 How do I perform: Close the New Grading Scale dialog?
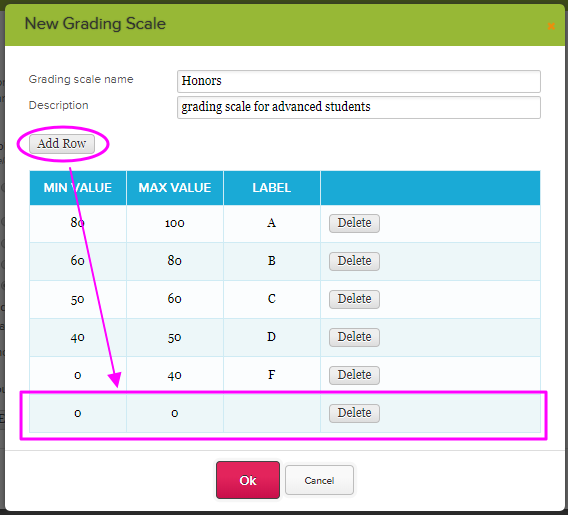point(551,26)
